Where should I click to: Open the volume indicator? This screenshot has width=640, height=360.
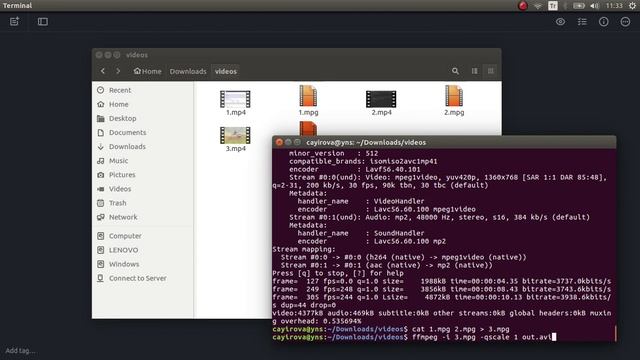(595, 6)
